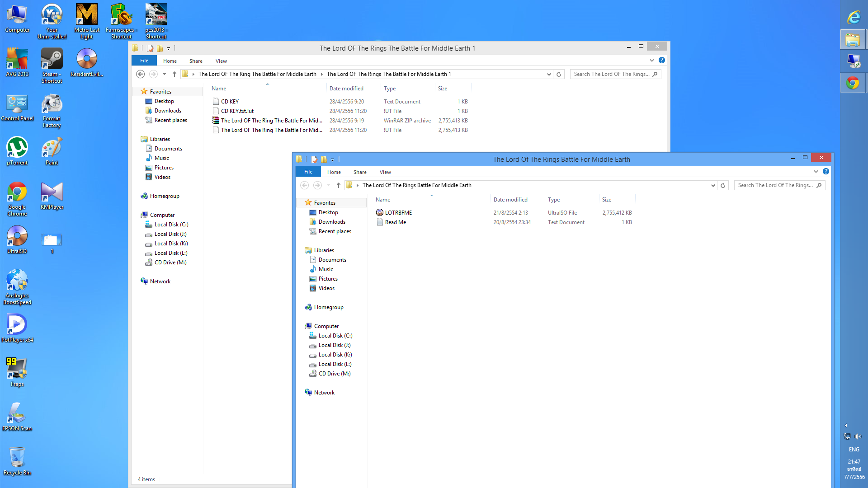
Task: Go back in the back Explorer window
Action: (140, 74)
